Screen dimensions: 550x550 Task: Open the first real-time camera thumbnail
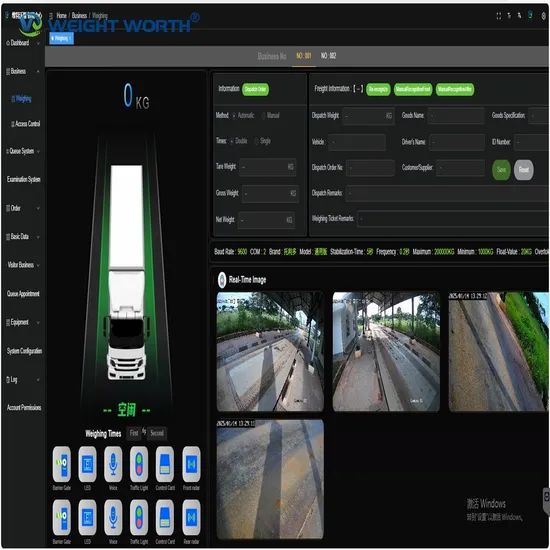[x=270, y=351]
